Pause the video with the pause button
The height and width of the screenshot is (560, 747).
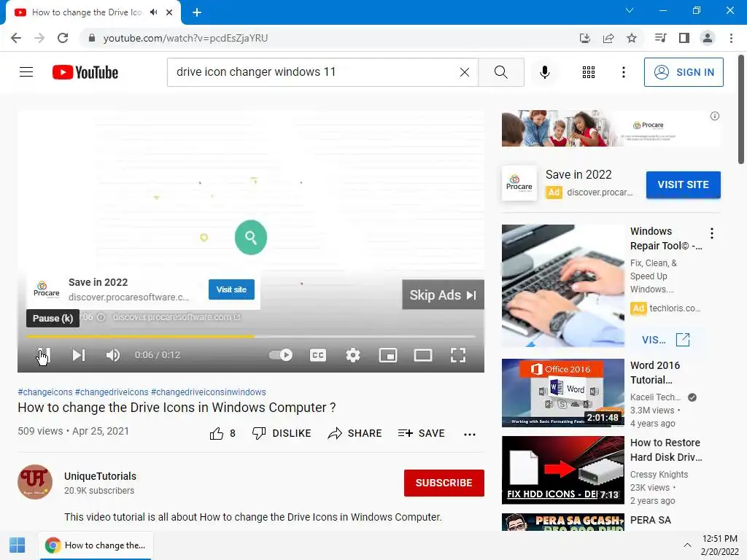click(x=44, y=355)
